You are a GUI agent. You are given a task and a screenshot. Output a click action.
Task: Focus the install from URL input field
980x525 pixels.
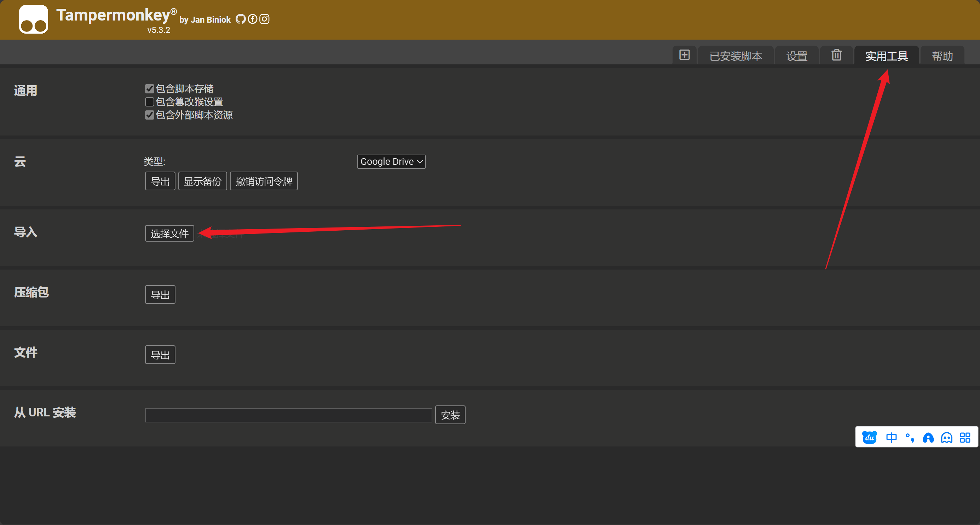tap(288, 415)
